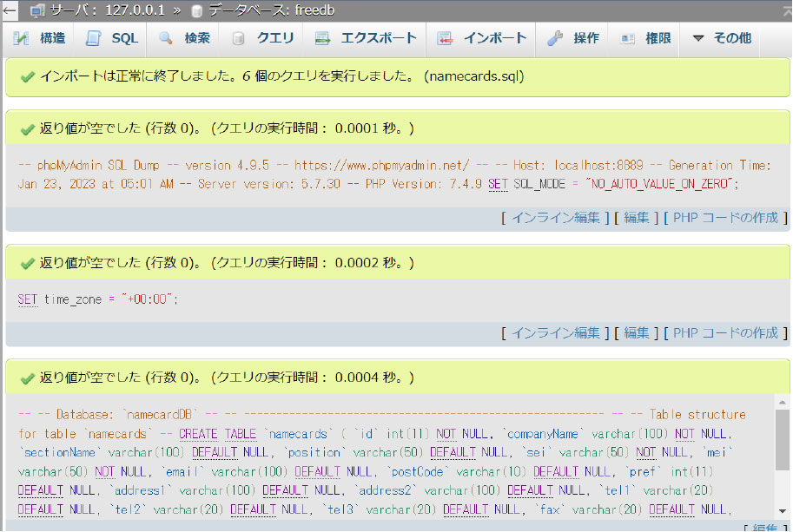
Task: Click the Export (エクスポート) tab icon
Action: 322,38
